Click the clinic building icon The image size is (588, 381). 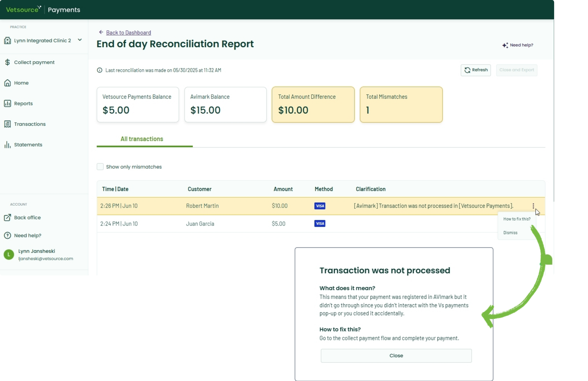(x=7, y=40)
